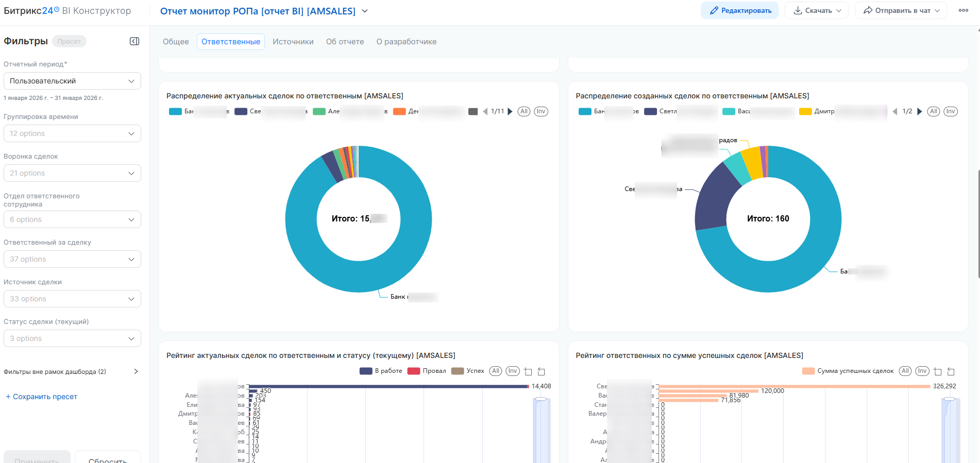Image resolution: width=980 pixels, height=463 pixels.
Task: Go to next legend page in actual deals chart
Action: (x=510, y=111)
